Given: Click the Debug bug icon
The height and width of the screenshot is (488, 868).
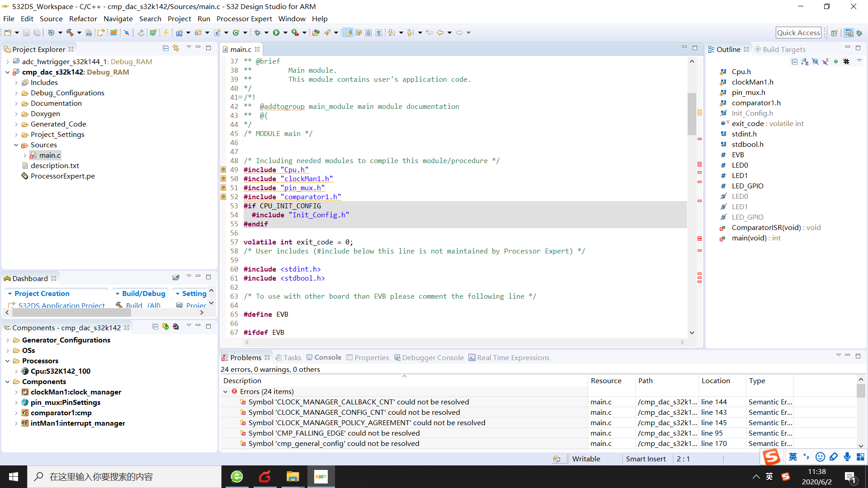Looking at the screenshot, I should click(257, 33).
